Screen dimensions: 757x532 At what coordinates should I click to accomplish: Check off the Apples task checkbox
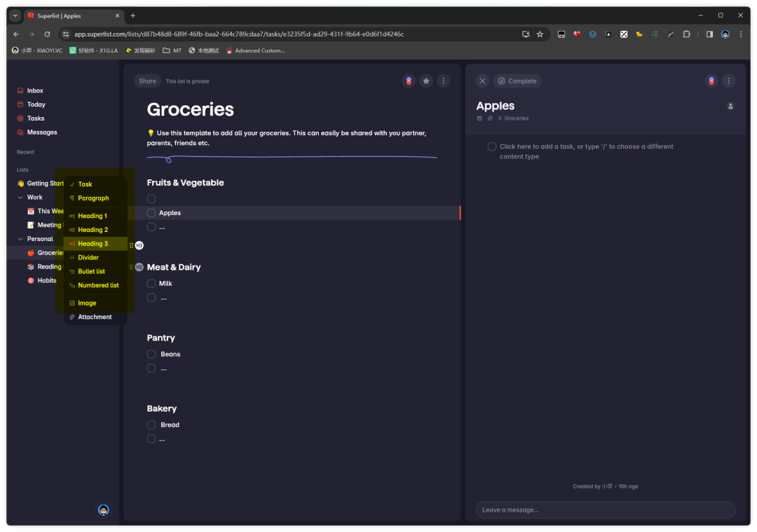(x=151, y=213)
